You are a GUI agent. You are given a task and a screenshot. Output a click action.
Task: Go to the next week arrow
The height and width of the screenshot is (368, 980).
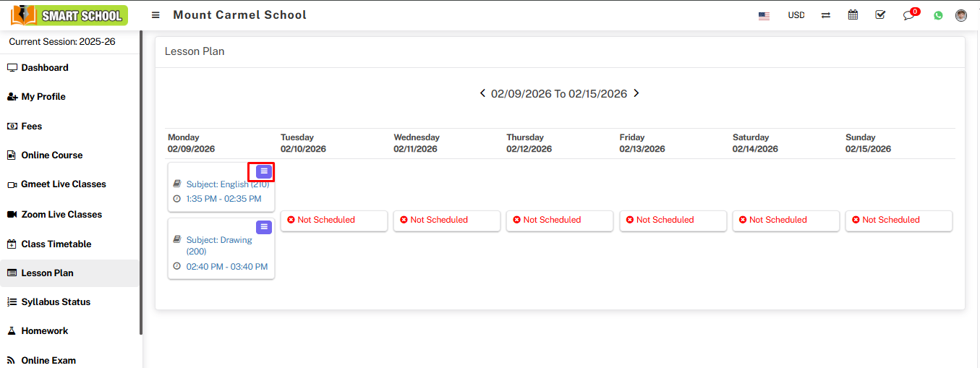(636, 93)
